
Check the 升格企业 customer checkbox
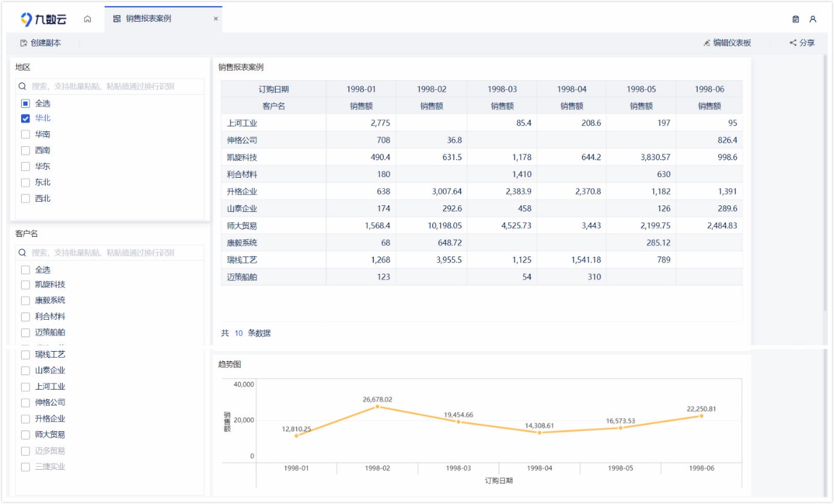(x=25, y=418)
